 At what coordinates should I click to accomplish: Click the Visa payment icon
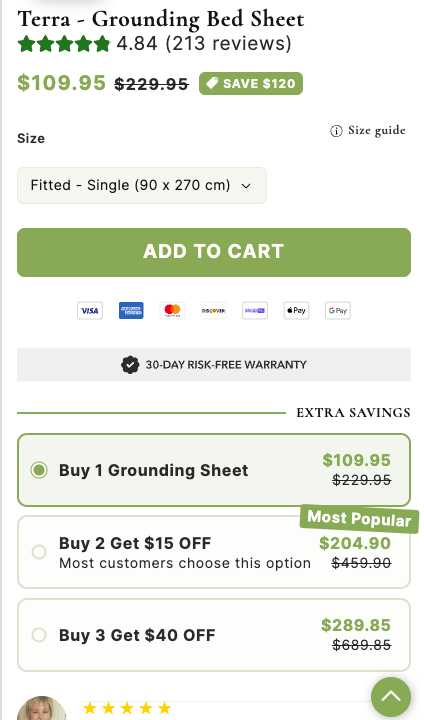[x=90, y=311]
